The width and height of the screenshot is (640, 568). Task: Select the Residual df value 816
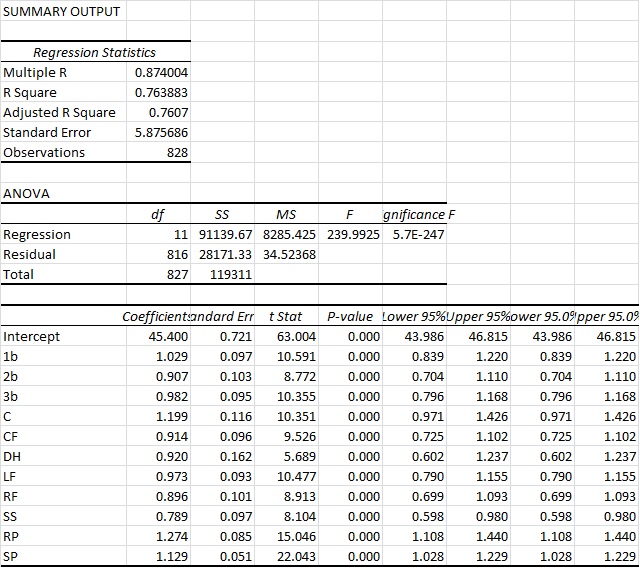[177, 255]
